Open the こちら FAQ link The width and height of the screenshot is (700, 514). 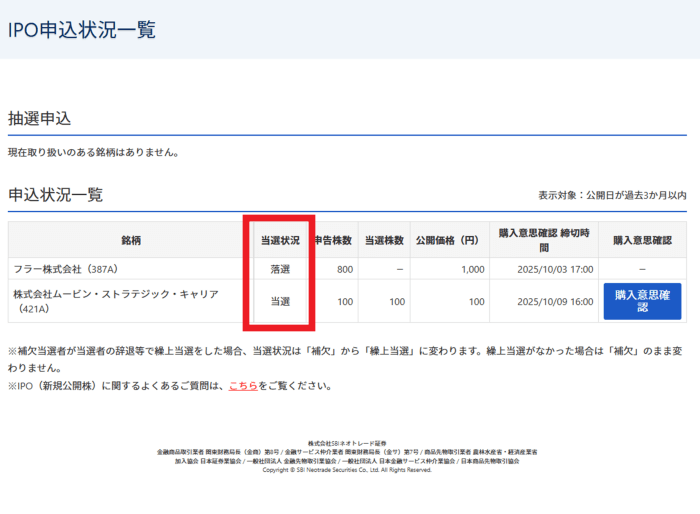tap(243, 385)
